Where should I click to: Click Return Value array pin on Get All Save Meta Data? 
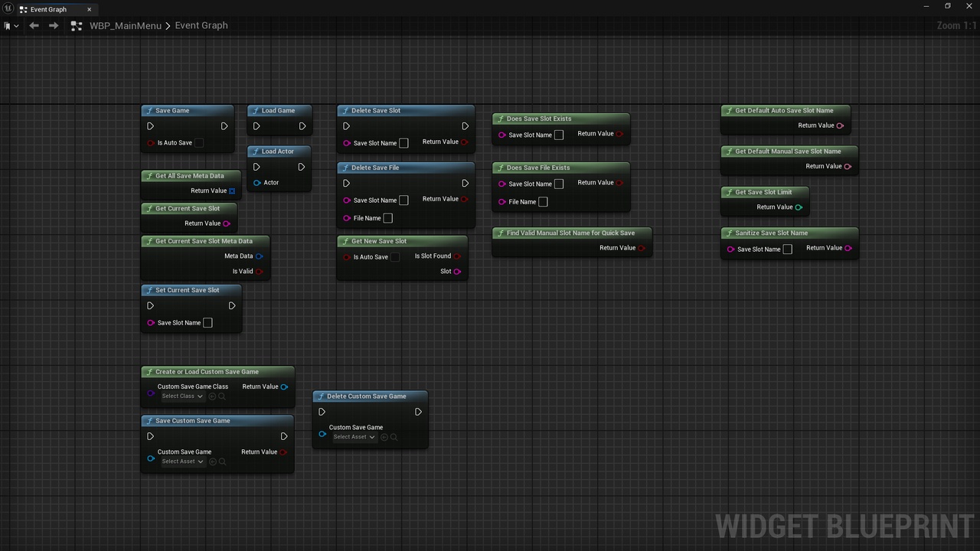point(232,191)
